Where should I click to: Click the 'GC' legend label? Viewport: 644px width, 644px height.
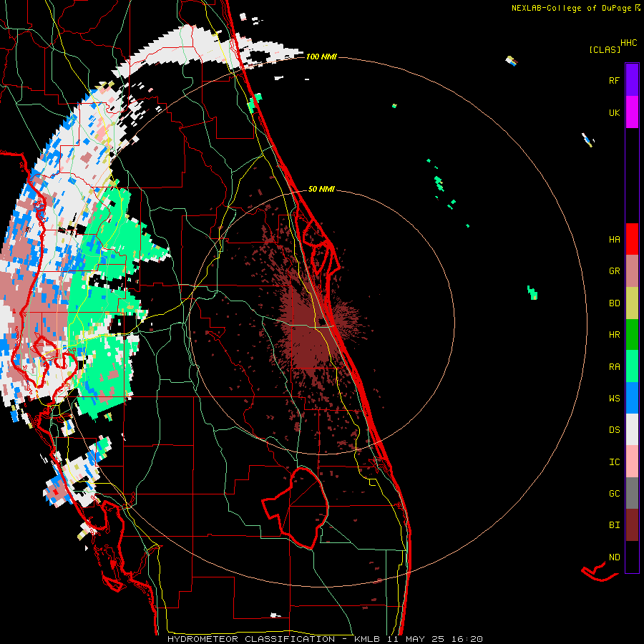tap(614, 494)
